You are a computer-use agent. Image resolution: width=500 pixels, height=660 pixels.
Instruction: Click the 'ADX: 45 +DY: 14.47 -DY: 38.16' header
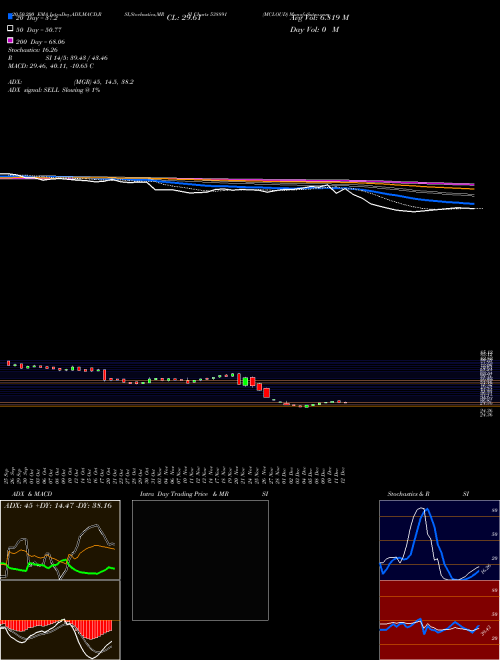pyautogui.click(x=58, y=505)
